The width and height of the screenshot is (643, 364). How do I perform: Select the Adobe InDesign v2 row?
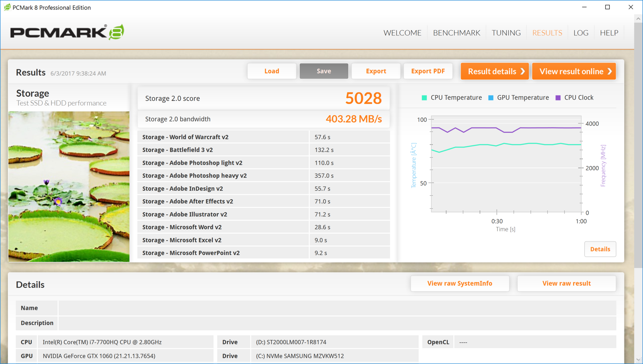pyautogui.click(x=264, y=188)
